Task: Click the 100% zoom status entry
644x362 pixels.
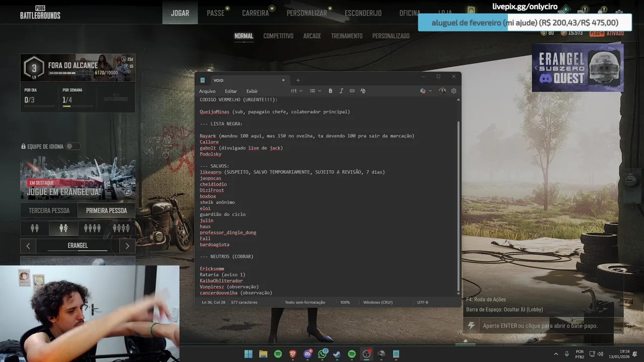Action: click(345, 302)
